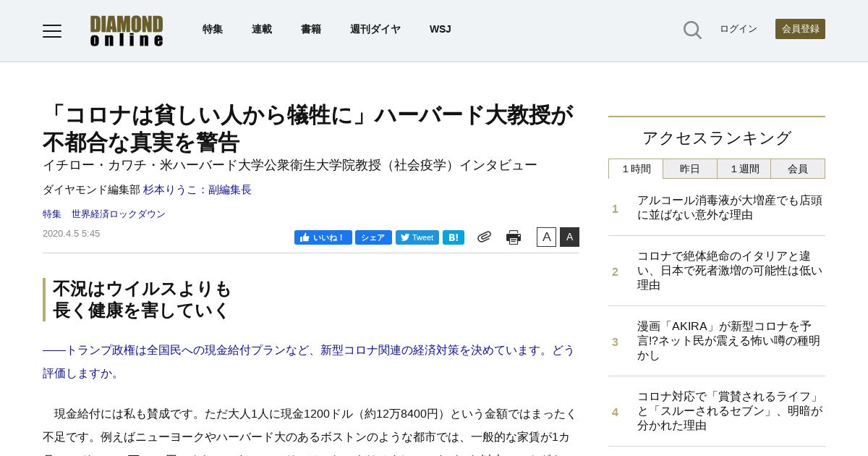Click the ログイン link
This screenshot has width=868, height=456.
click(739, 29)
